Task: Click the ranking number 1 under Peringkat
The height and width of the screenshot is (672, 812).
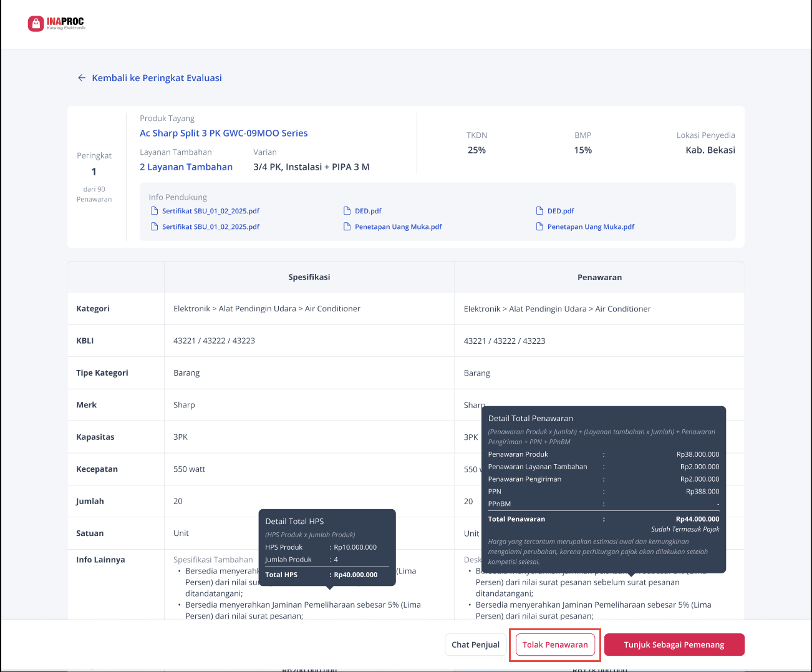Action: pyautogui.click(x=94, y=172)
